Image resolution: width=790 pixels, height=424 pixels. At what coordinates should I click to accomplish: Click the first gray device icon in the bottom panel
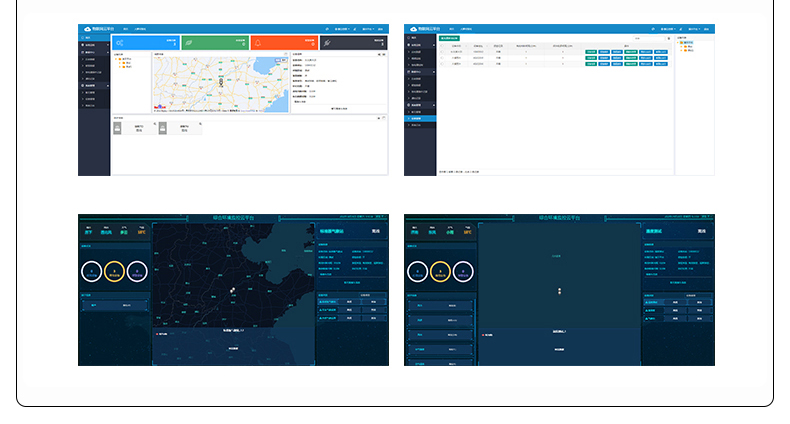pos(118,128)
